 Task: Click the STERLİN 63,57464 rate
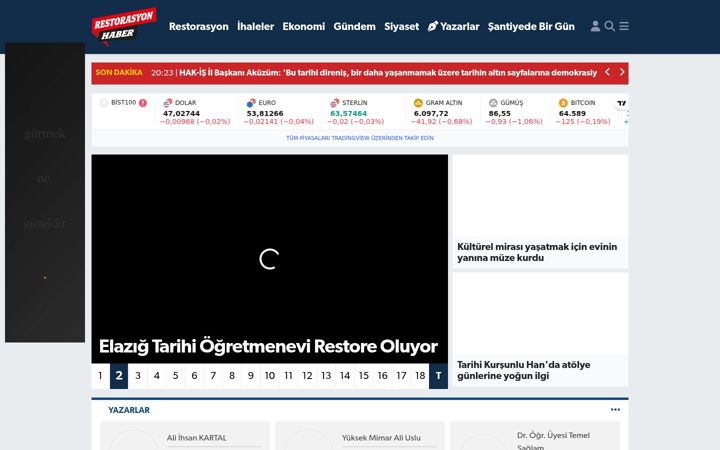tap(349, 113)
